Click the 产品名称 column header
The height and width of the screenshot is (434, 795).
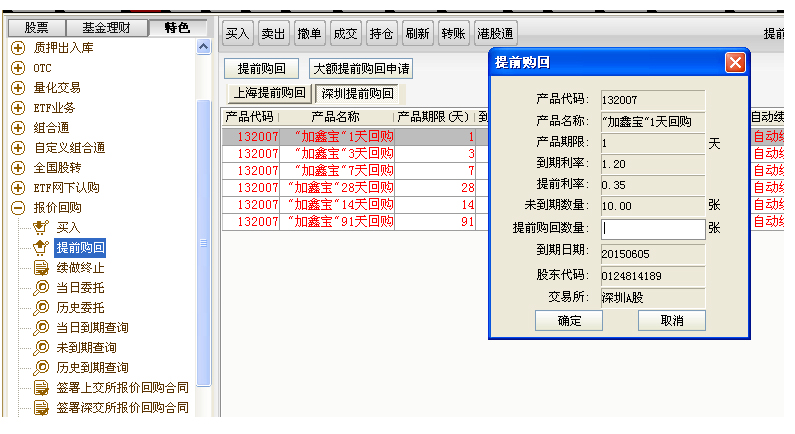click(336, 117)
